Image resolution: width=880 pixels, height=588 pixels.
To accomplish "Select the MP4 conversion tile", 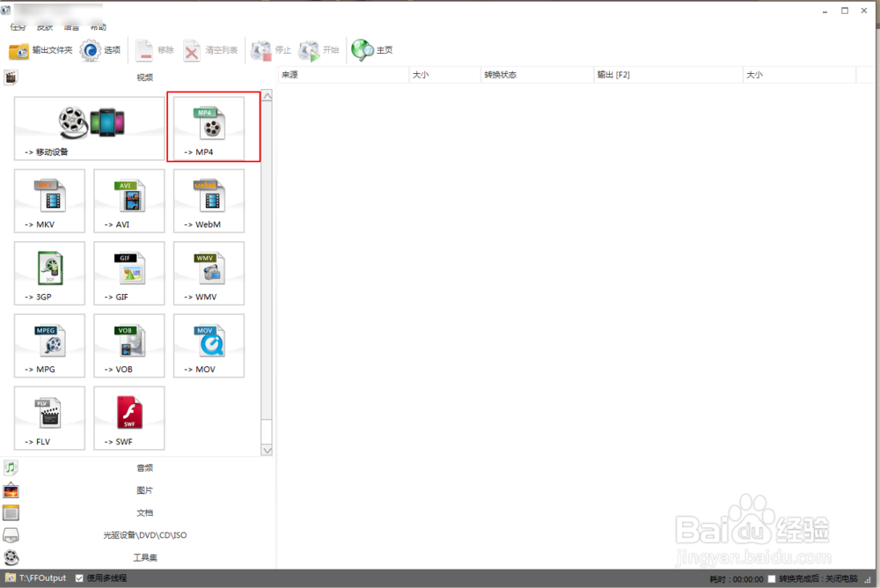I will point(209,129).
